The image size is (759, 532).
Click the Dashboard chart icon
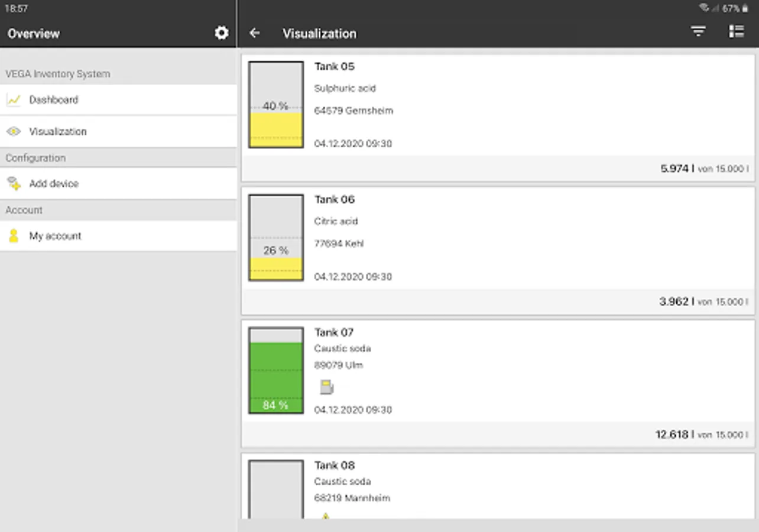[x=14, y=100]
